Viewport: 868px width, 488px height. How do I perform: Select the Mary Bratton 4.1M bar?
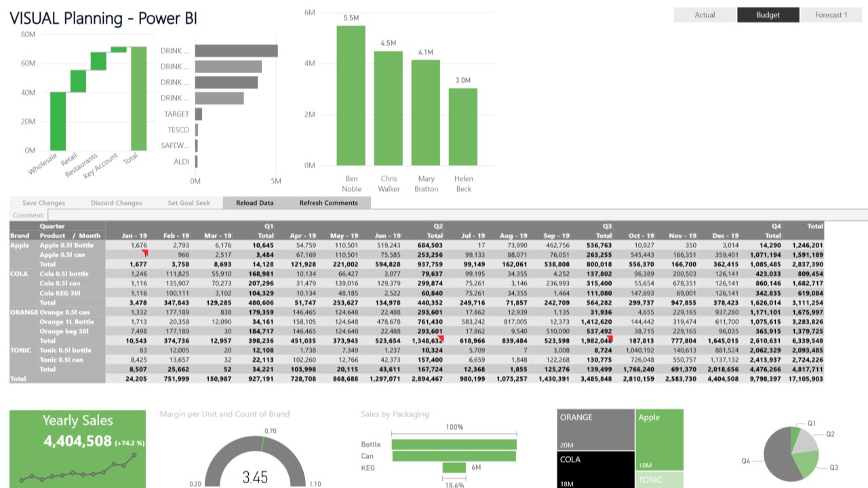(x=426, y=113)
